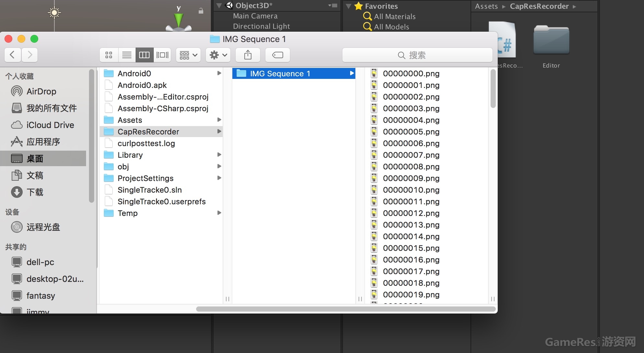Open AirDrop in the sidebar
The width and height of the screenshot is (644, 353).
click(x=43, y=91)
